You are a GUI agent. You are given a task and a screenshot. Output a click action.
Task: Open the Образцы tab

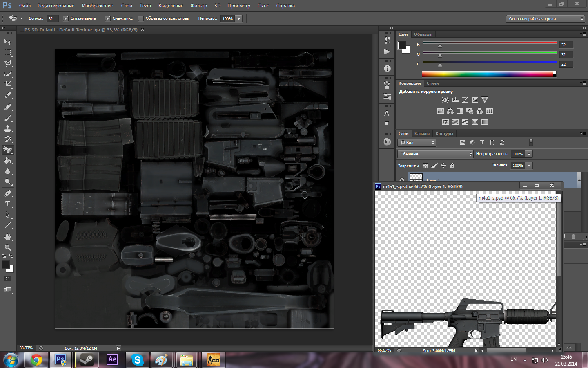pyautogui.click(x=423, y=34)
